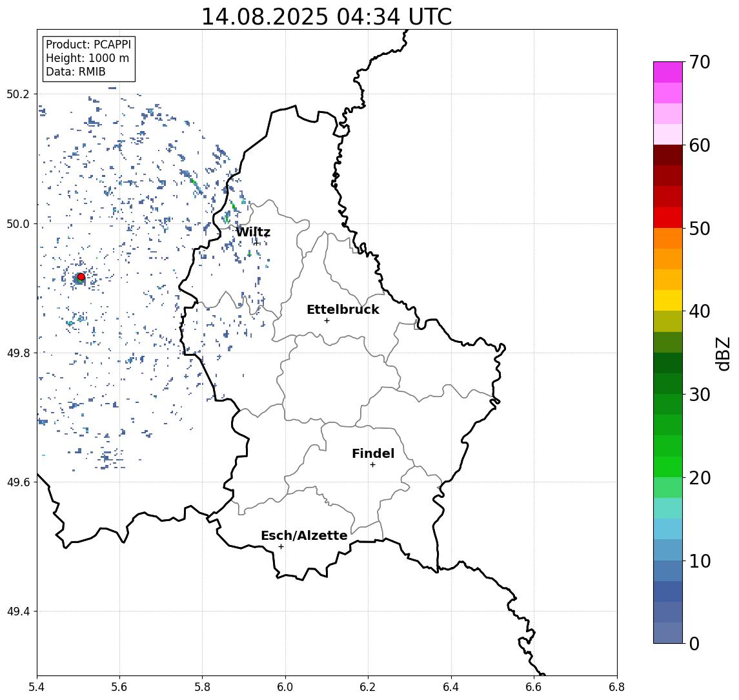Viewport: 739px width, 700px height.
Task: Click the cross marker below Wiltz
Action: [256, 243]
